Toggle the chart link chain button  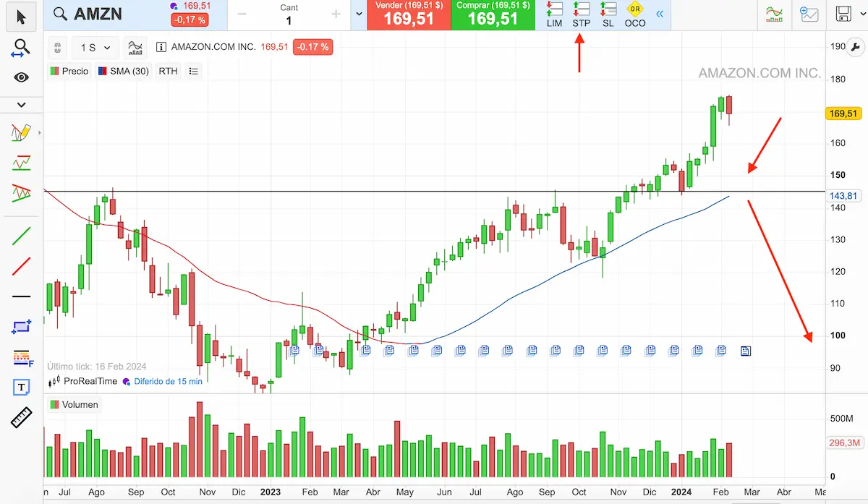point(59,48)
